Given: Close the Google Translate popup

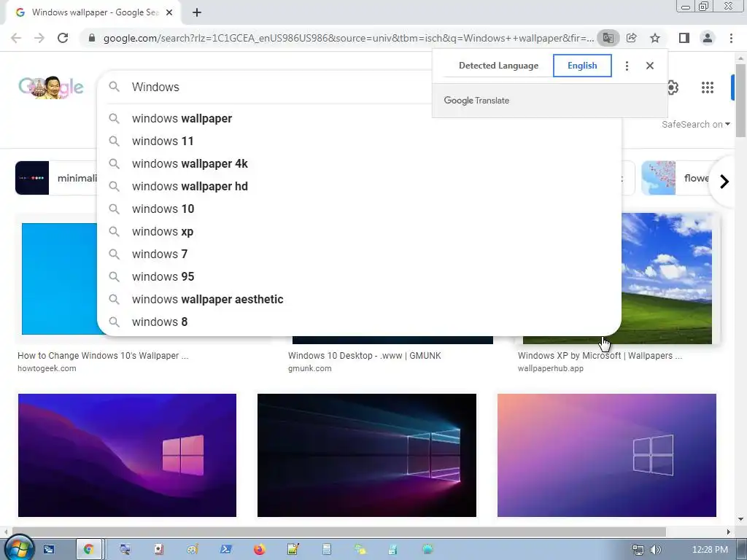Looking at the screenshot, I should pyautogui.click(x=650, y=66).
